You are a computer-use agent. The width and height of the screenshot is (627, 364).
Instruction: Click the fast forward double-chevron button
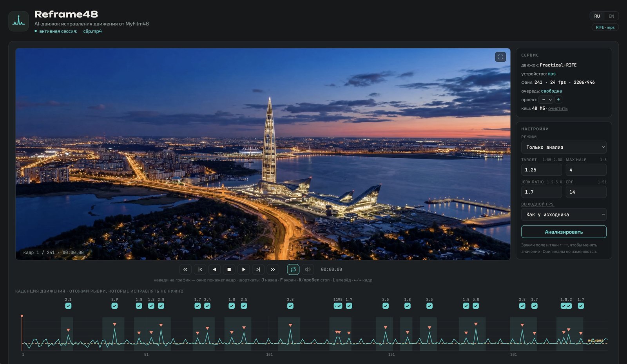273,269
